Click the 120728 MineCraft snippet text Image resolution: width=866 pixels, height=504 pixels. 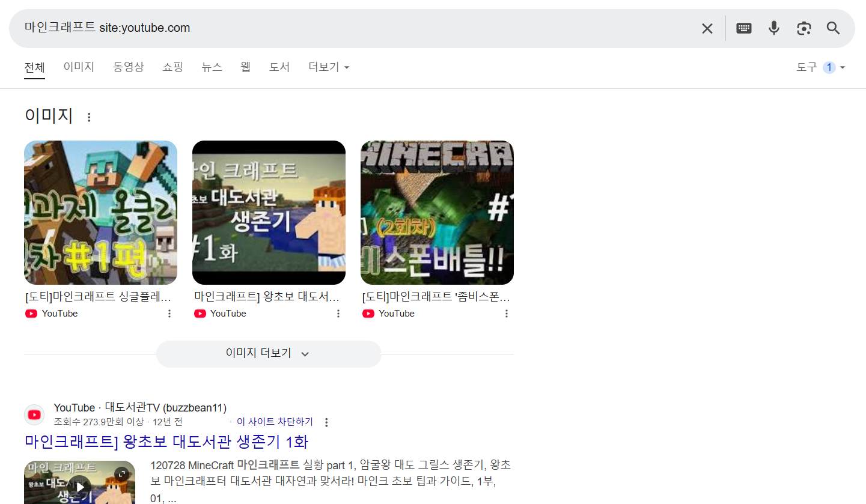pos(330,482)
